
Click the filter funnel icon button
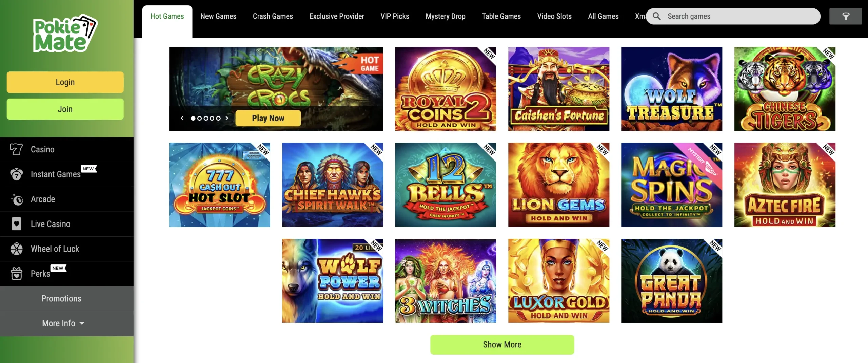point(846,16)
